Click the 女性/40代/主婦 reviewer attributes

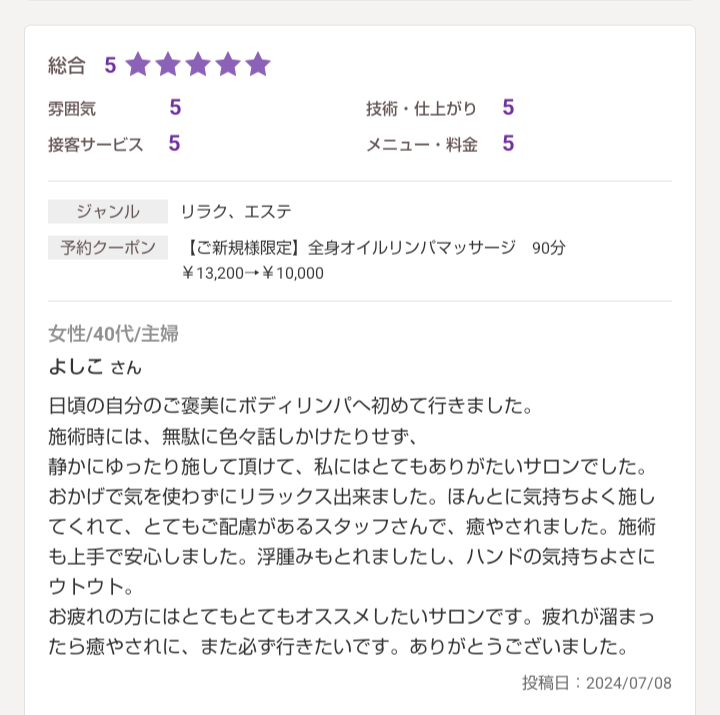(113, 334)
